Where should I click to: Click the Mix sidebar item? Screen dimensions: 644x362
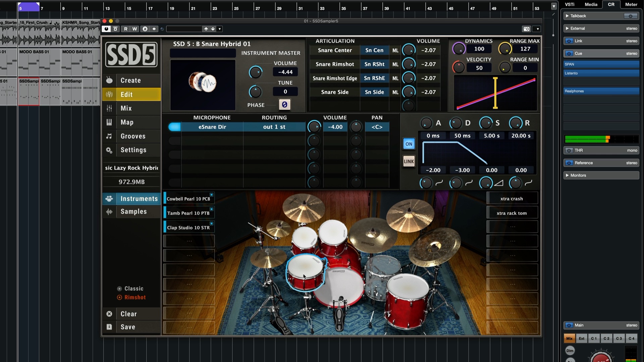[126, 108]
